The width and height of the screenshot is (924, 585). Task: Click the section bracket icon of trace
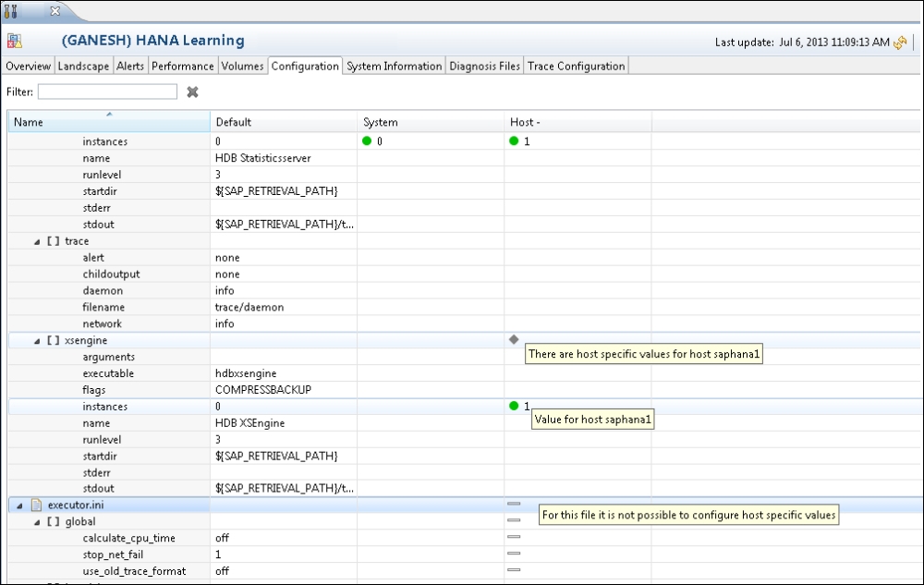tap(53, 241)
